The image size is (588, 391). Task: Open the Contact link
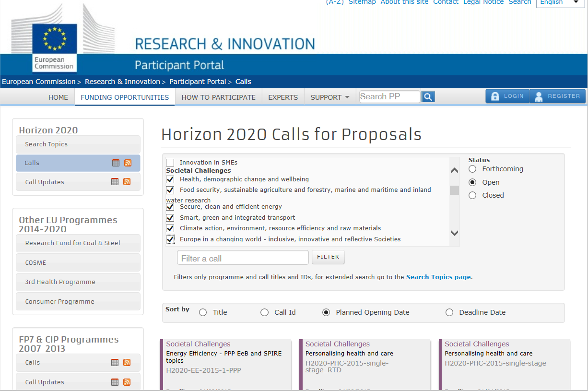pos(446,2)
